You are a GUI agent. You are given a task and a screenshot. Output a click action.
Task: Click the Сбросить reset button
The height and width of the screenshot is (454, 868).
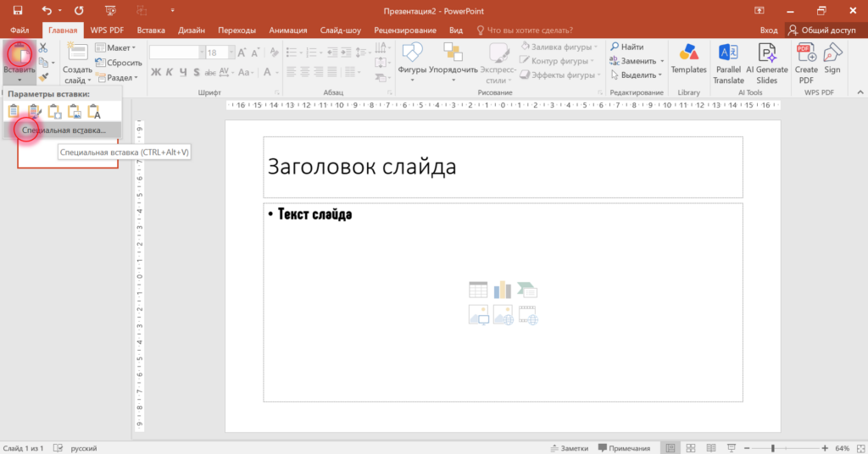[x=118, y=63]
